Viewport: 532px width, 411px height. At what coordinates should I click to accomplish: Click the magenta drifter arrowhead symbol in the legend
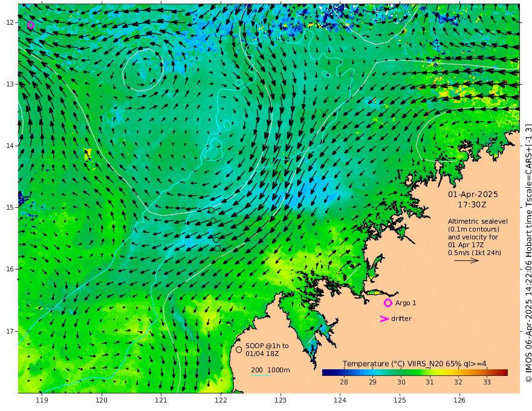point(384,319)
